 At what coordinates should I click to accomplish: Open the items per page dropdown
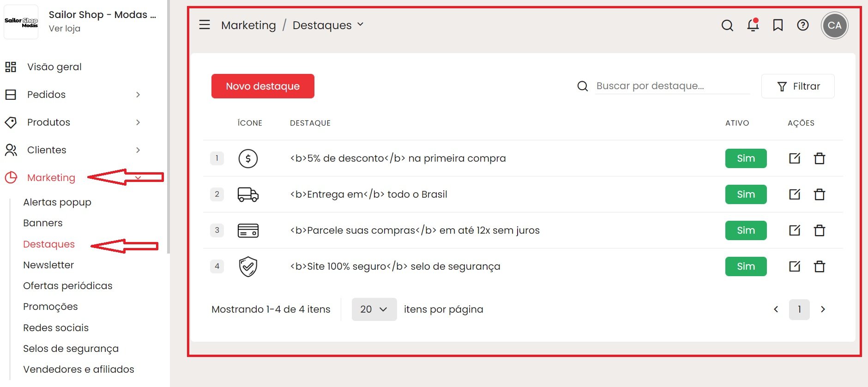pos(374,309)
